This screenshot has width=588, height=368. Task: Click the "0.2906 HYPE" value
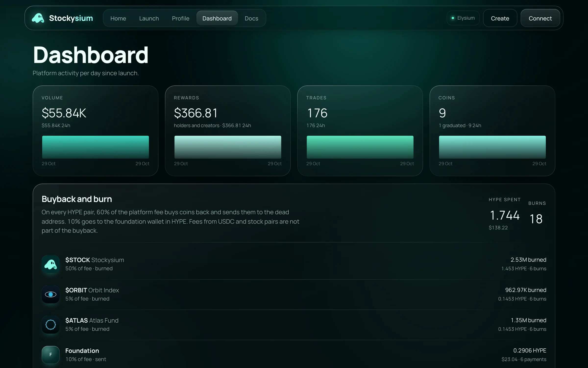click(530, 351)
